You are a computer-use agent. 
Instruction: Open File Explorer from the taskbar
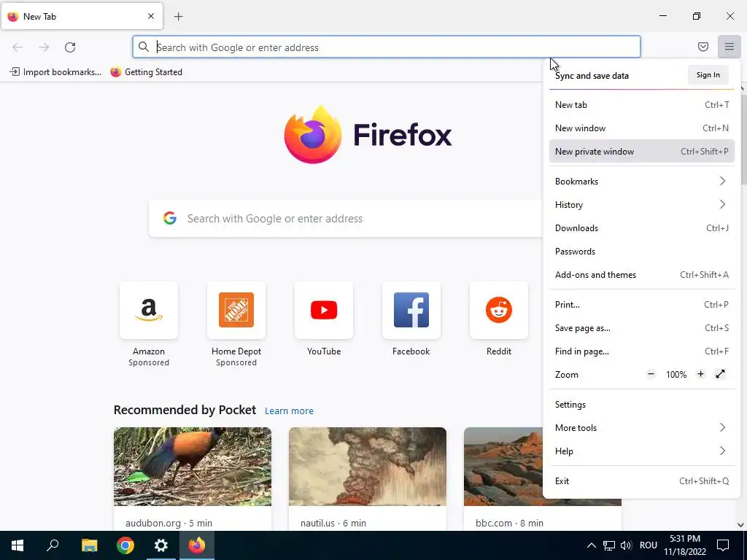[x=89, y=545]
